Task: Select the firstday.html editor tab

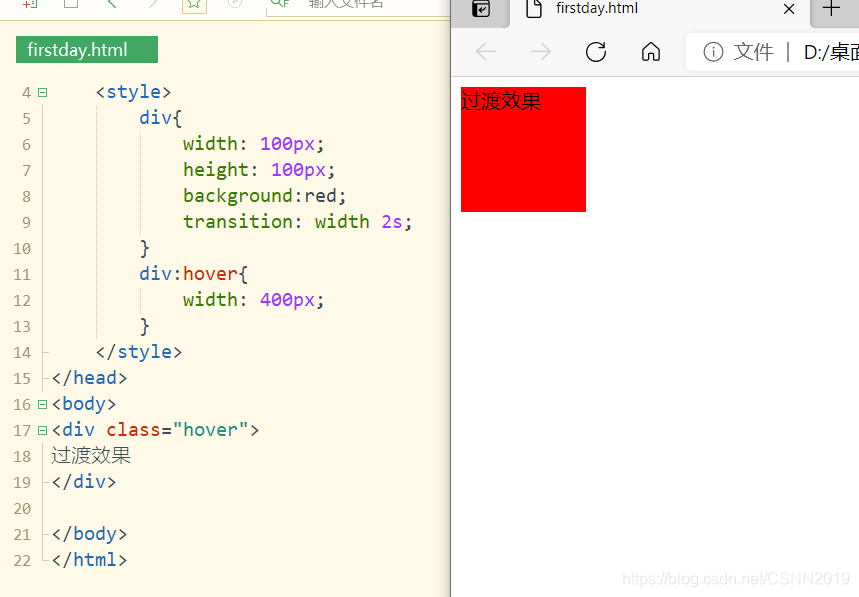Action: [87, 50]
